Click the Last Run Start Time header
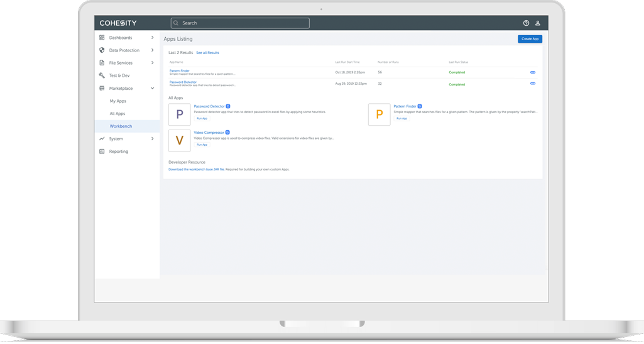Screen dimensions: 644x344 (x=347, y=62)
